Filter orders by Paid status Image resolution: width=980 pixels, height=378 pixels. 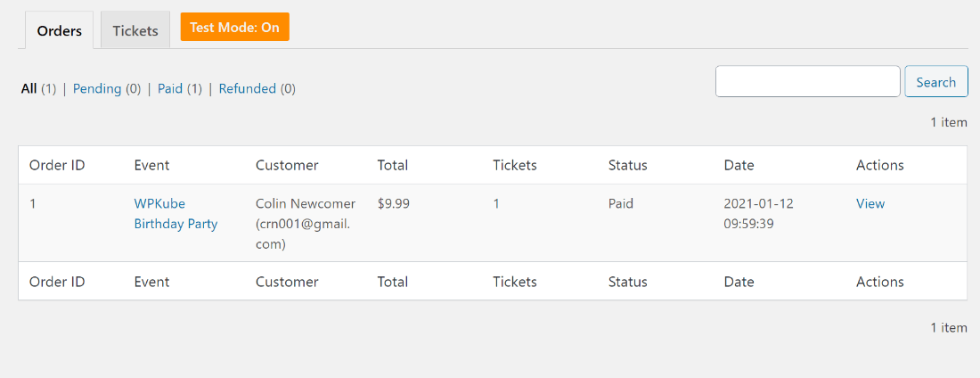tap(170, 89)
